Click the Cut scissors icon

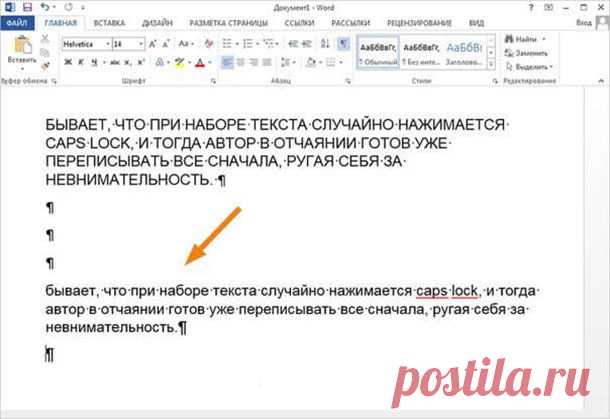click(45, 38)
